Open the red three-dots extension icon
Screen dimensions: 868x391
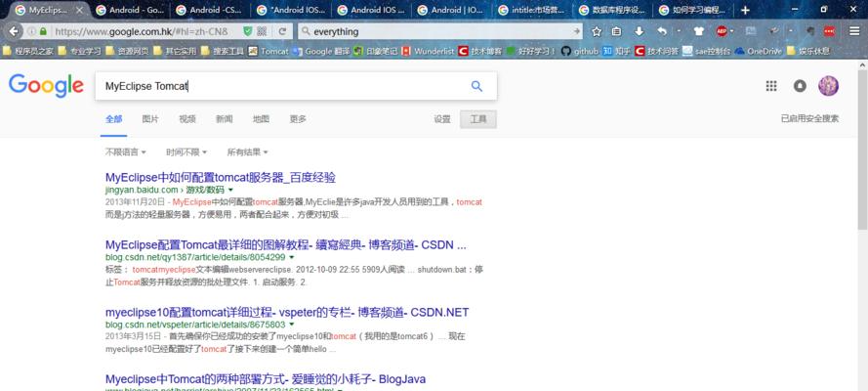click(829, 31)
